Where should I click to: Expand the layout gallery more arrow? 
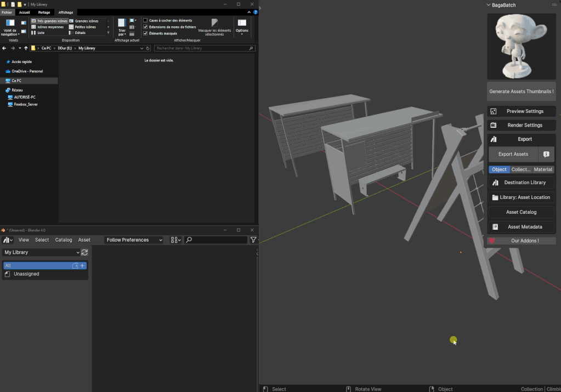109,32
